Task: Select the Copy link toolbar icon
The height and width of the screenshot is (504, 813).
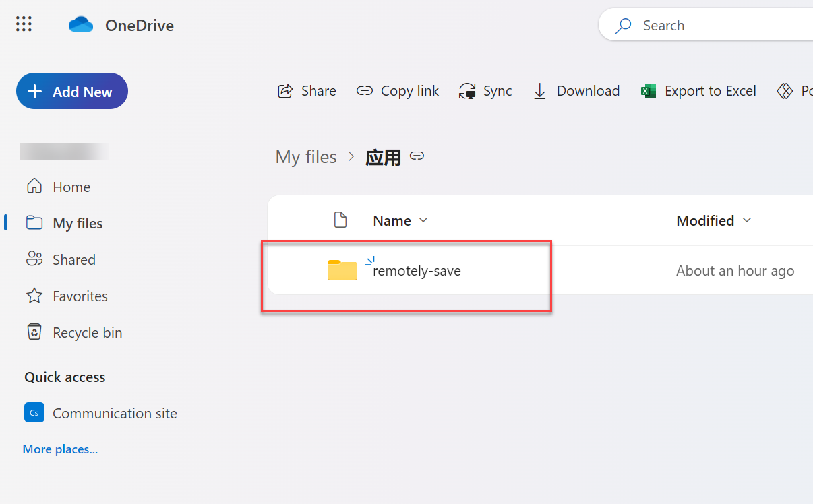Action: coord(364,90)
